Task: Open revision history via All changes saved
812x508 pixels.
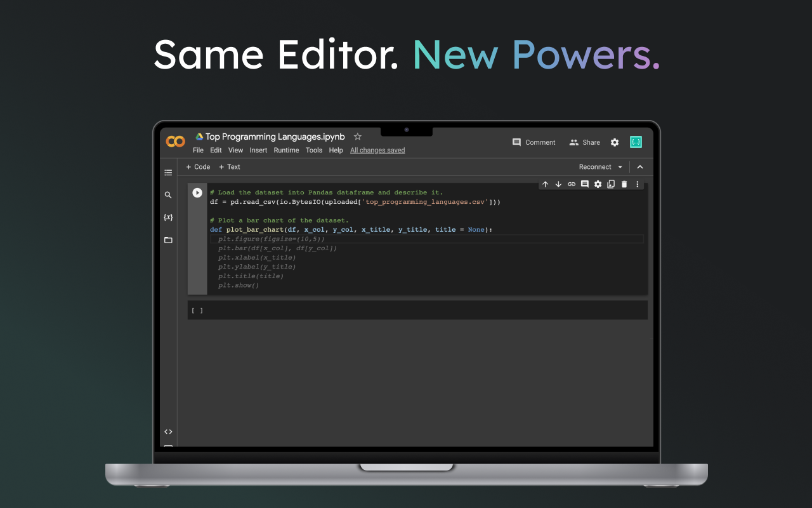Action: click(x=377, y=150)
